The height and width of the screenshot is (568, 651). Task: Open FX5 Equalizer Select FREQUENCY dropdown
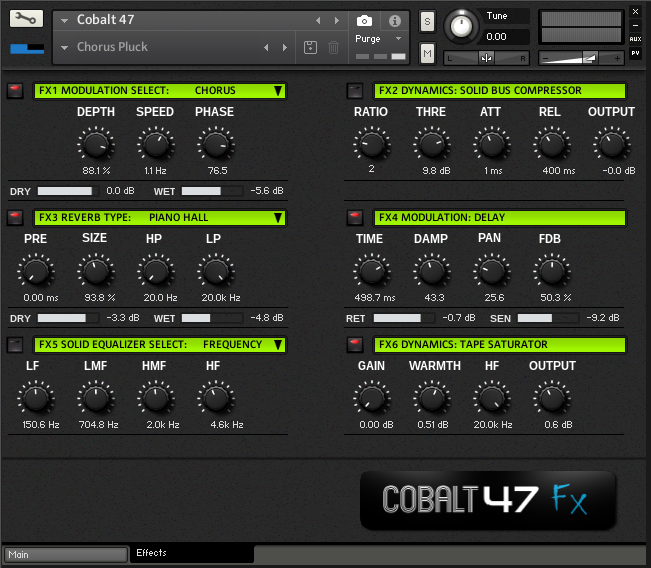pyautogui.click(x=160, y=345)
